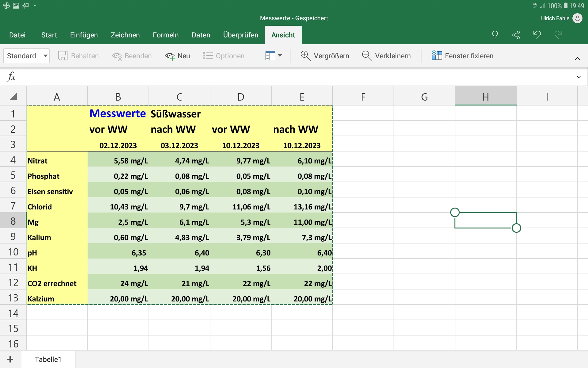Click the document title Messwerte - Gespeichert

[x=294, y=18]
